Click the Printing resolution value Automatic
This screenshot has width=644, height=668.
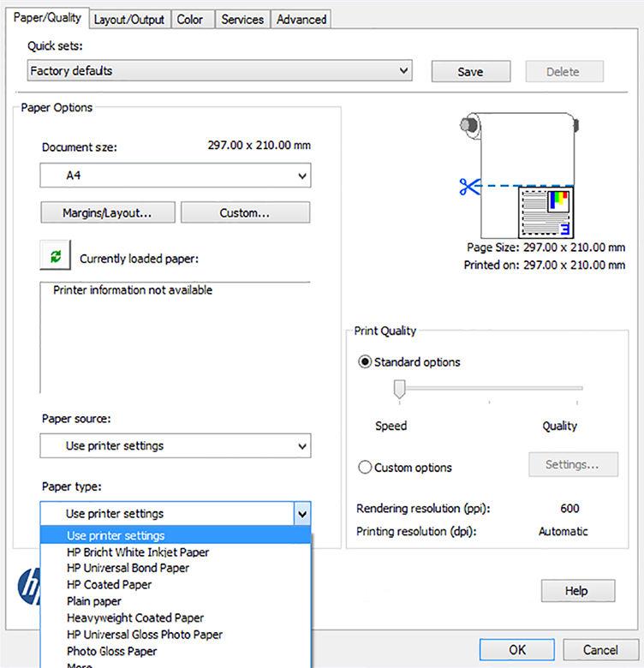pyautogui.click(x=563, y=531)
